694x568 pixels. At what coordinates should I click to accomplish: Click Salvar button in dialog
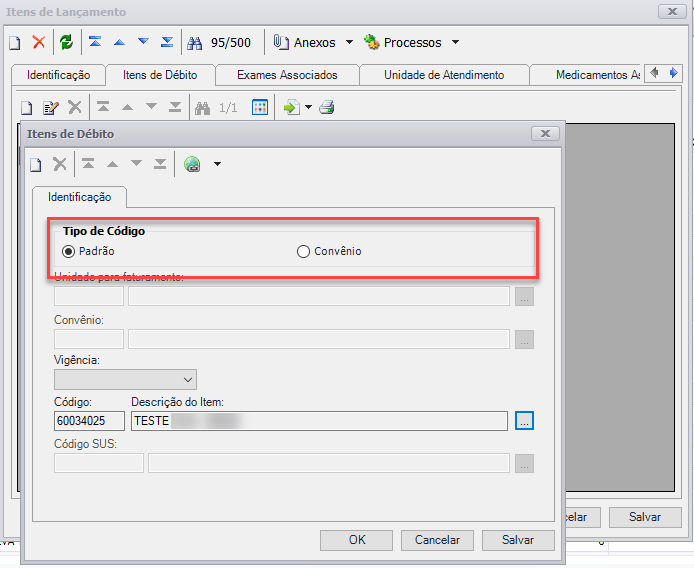point(518,540)
